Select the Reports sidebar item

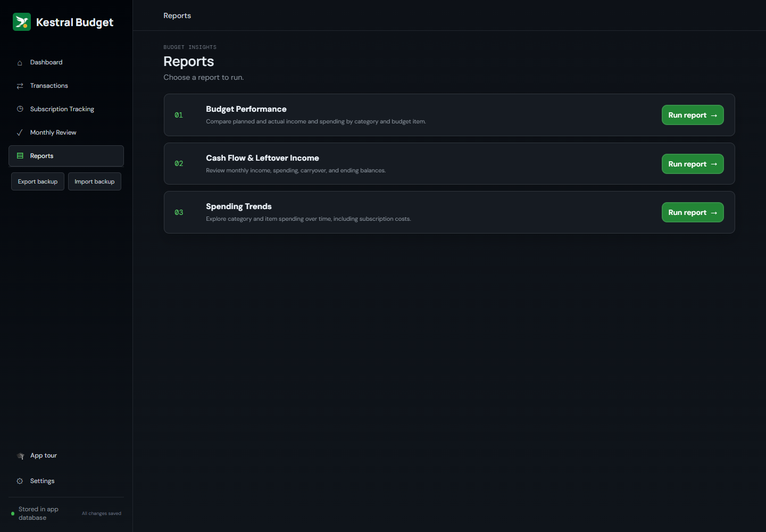tap(66, 156)
